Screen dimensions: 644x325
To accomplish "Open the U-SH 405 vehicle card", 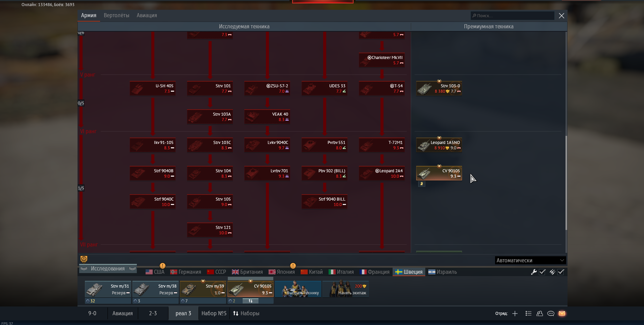I will (153, 88).
